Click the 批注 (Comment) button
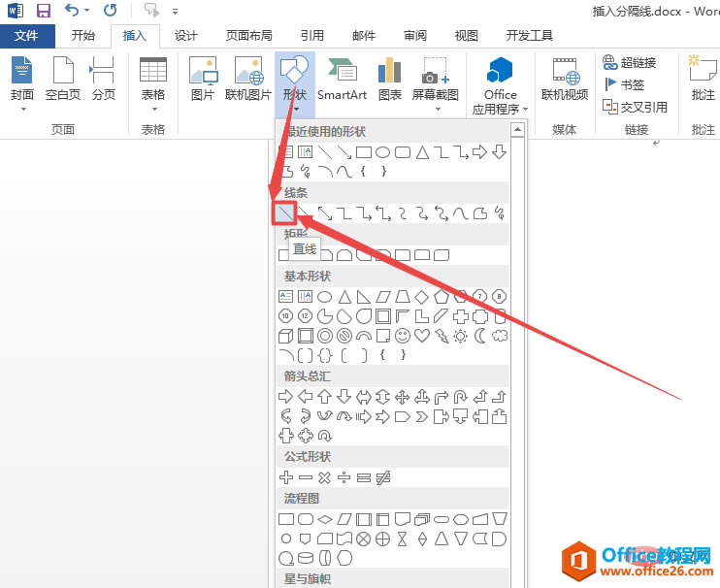The image size is (720, 588). point(703,79)
